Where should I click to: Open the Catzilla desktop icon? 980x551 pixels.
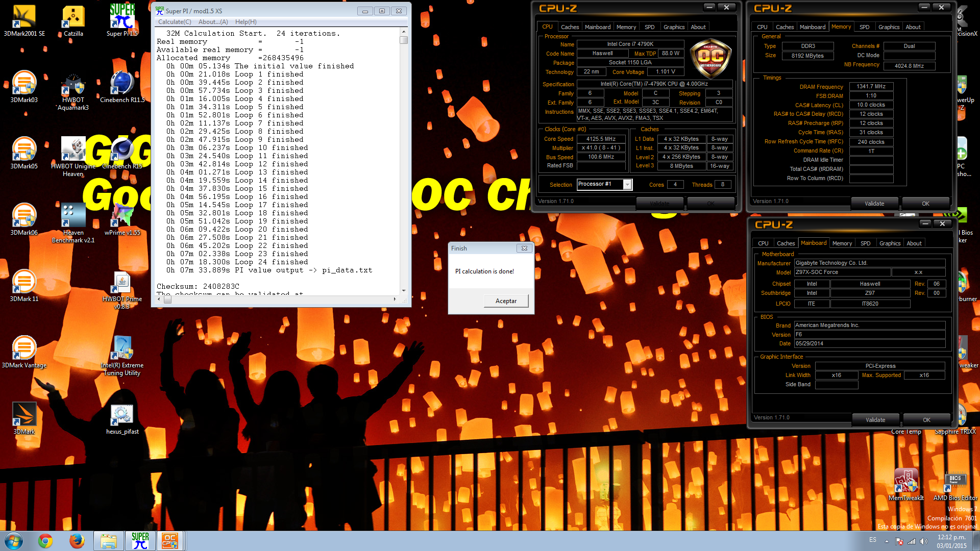point(73,20)
